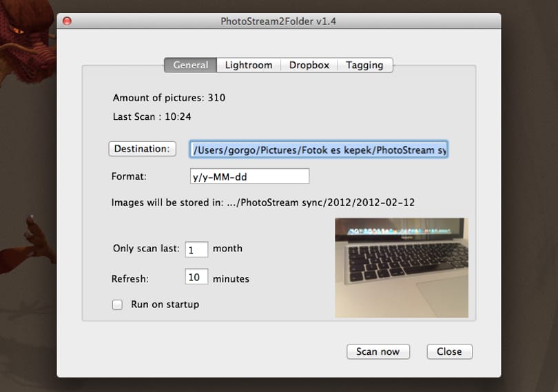558x392 pixels.
Task: Click the laptop keyboard photo preview
Action: (402, 268)
